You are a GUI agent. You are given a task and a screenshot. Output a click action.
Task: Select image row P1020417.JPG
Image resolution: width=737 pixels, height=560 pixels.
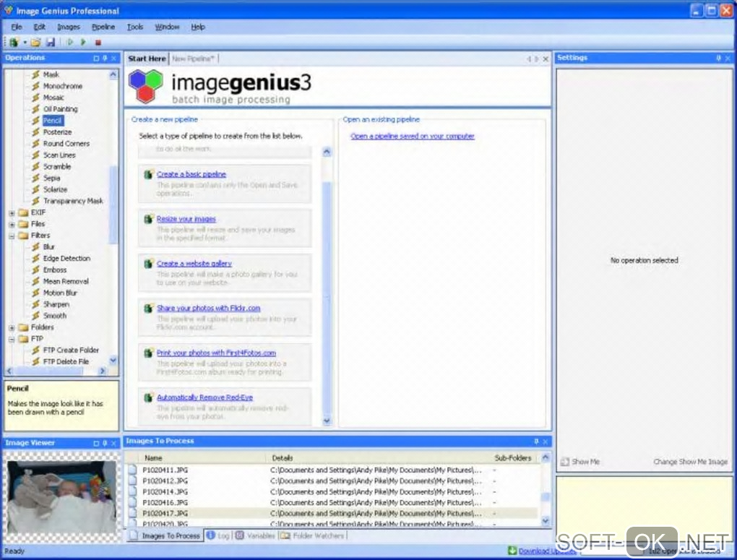pyautogui.click(x=332, y=514)
